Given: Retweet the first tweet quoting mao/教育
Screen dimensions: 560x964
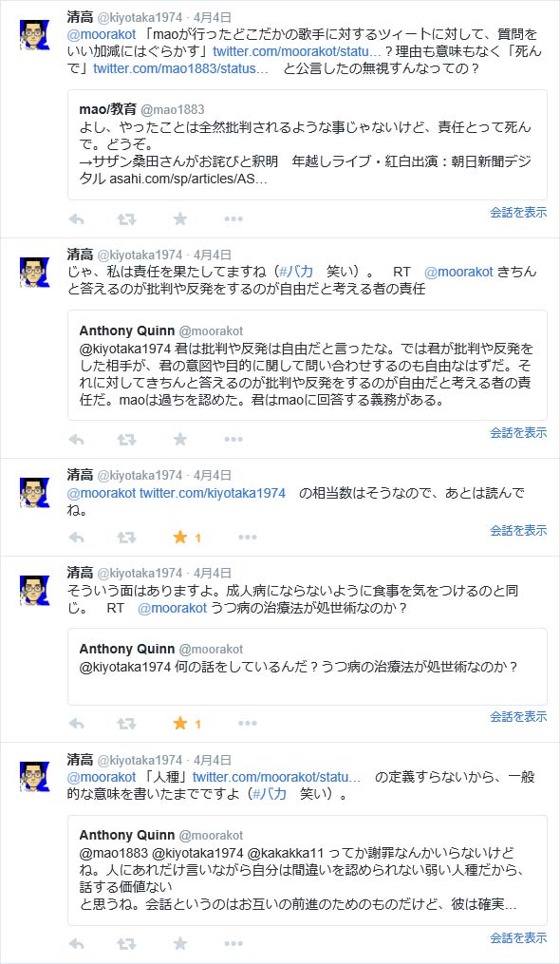Looking at the screenshot, I should pos(126,218).
